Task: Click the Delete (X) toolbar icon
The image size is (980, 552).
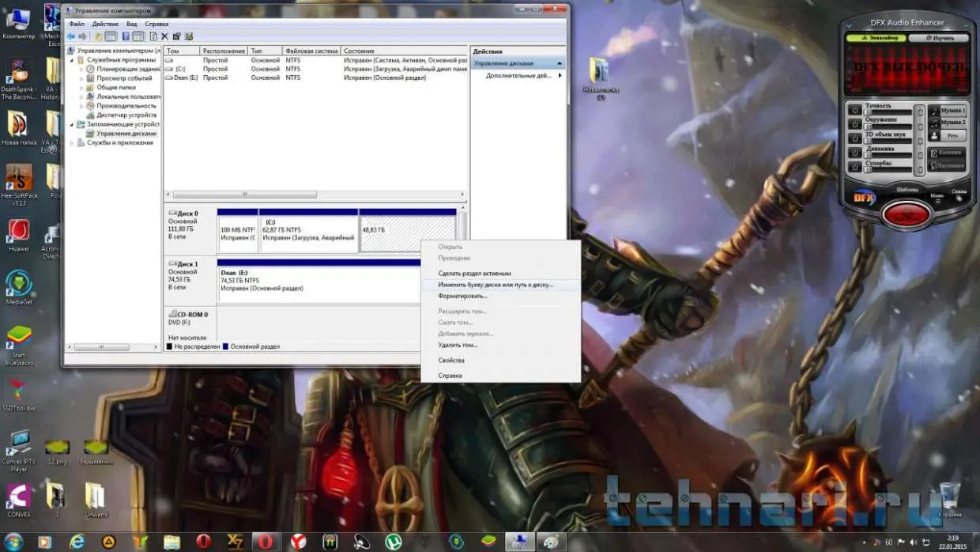Action: click(164, 36)
